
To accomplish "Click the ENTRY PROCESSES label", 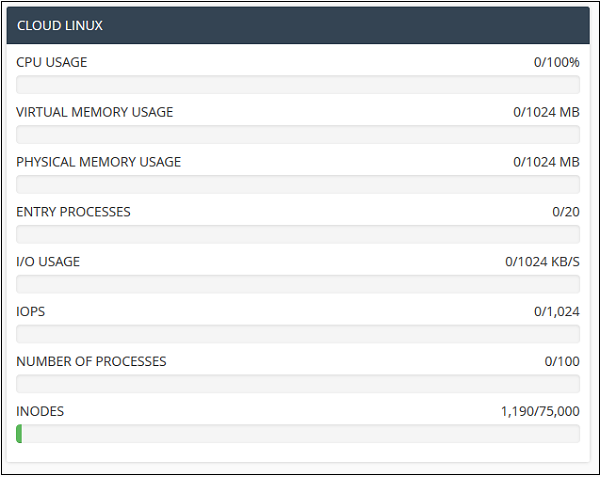I will click(73, 212).
